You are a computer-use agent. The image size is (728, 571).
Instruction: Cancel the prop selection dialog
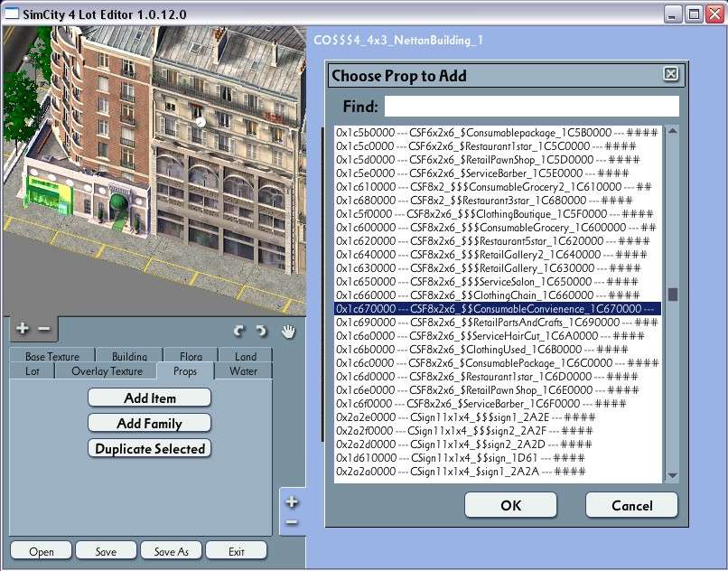(x=632, y=505)
